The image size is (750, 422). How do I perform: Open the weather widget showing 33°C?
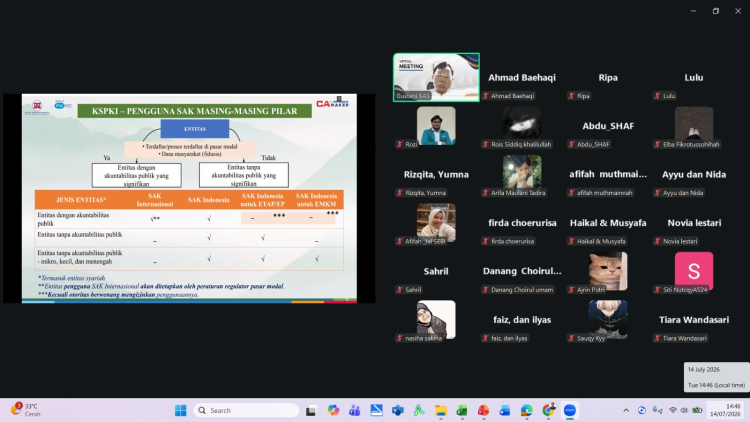[26, 410]
